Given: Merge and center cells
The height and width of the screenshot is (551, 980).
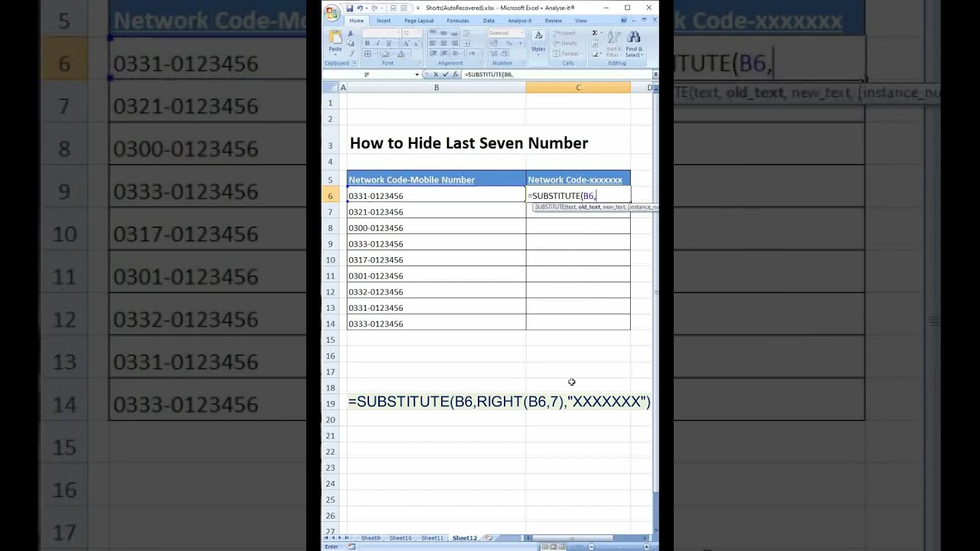Looking at the screenshot, I should 467,44.
